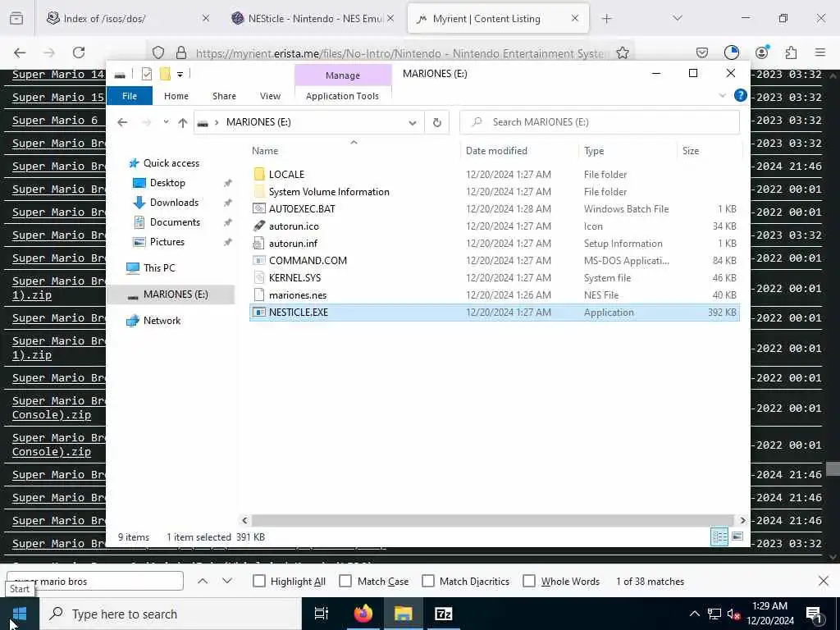The height and width of the screenshot is (630, 840).
Task: Click the New folder quick access icon
Action: click(165, 74)
